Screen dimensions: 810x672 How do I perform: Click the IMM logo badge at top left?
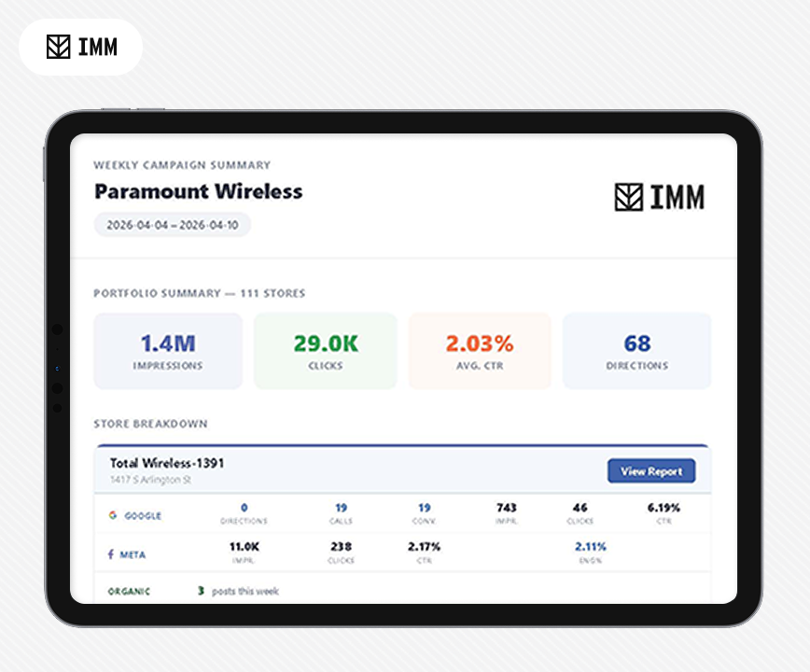(81, 47)
